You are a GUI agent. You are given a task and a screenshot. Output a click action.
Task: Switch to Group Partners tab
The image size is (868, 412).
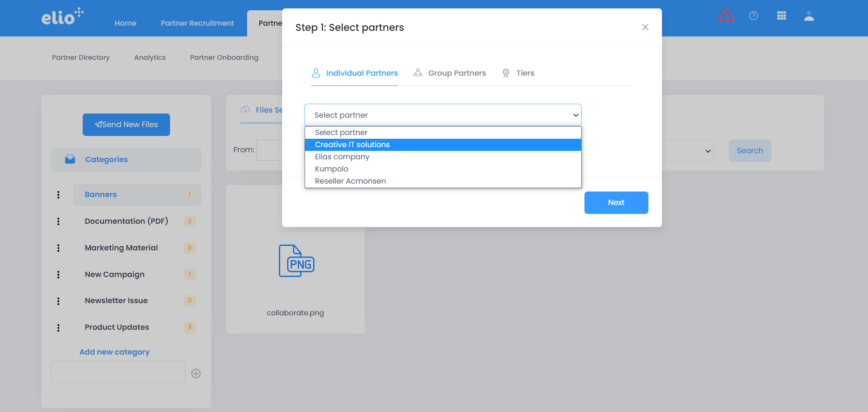click(449, 73)
